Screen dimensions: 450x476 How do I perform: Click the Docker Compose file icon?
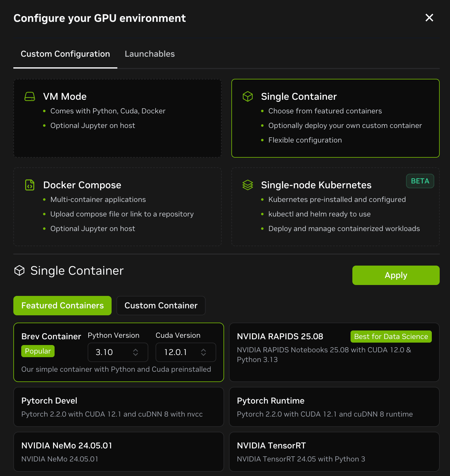click(x=30, y=185)
